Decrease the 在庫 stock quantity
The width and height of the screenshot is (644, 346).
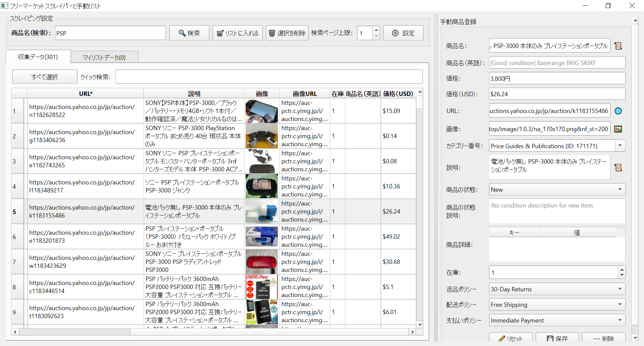pyautogui.click(x=622, y=275)
